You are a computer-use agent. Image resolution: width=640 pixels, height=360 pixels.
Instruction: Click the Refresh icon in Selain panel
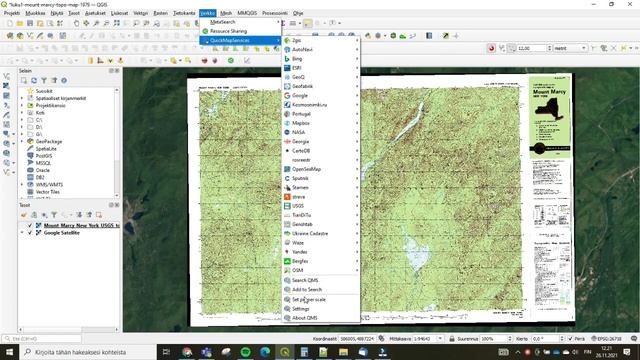(x=34, y=80)
